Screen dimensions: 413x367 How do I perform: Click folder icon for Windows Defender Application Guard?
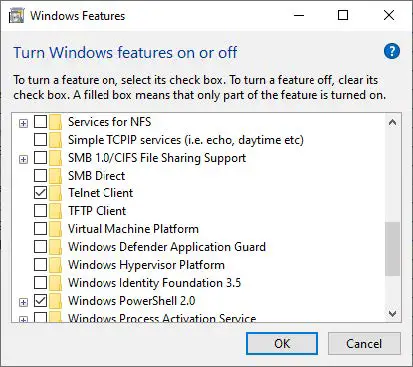point(56,247)
